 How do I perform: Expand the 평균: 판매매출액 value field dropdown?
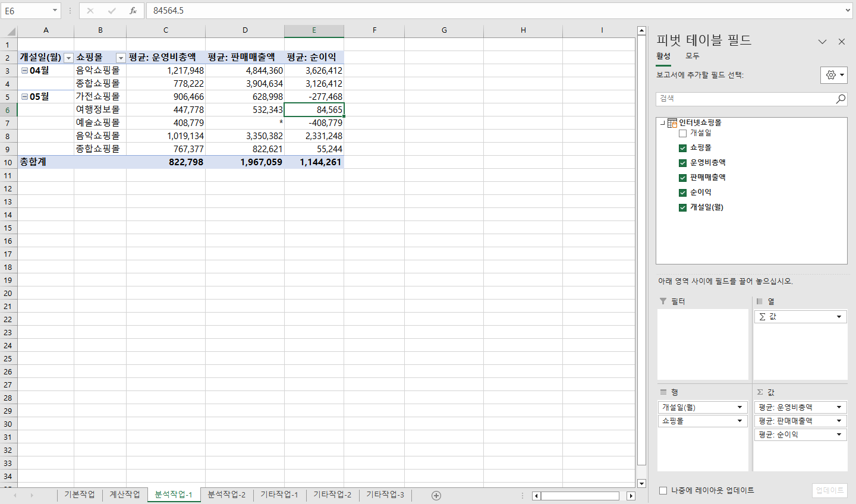coord(839,421)
